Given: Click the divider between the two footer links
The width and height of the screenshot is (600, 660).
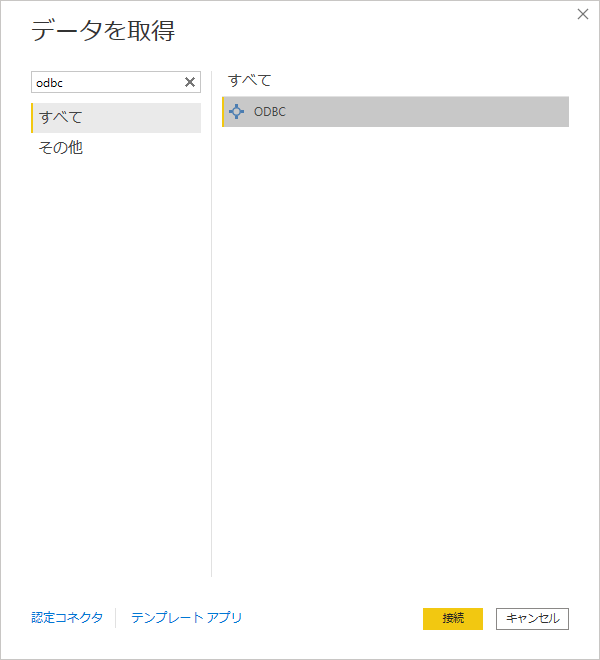Looking at the screenshot, I should (116, 618).
